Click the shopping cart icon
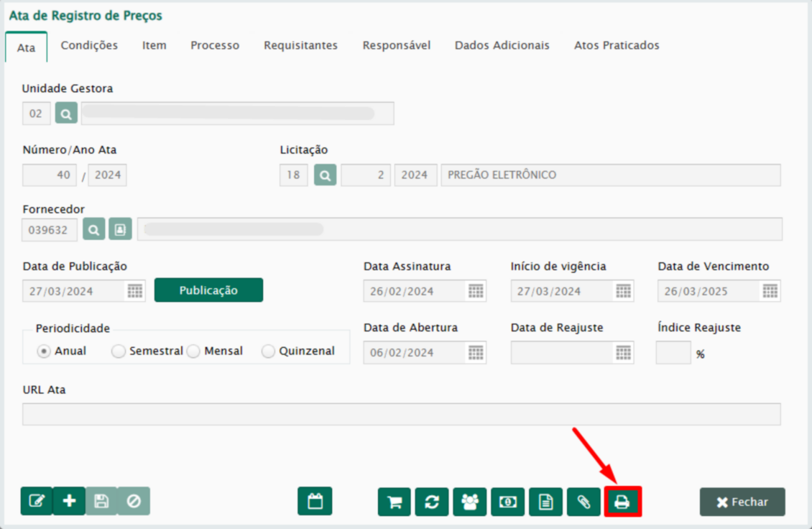The height and width of the screenshot is (529, 812). [395, 502]
